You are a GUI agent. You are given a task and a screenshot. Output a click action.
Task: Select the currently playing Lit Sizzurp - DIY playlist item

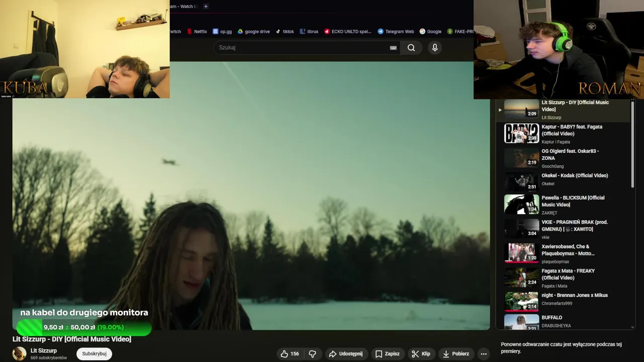pyautogui.click(x=563, y=110)
